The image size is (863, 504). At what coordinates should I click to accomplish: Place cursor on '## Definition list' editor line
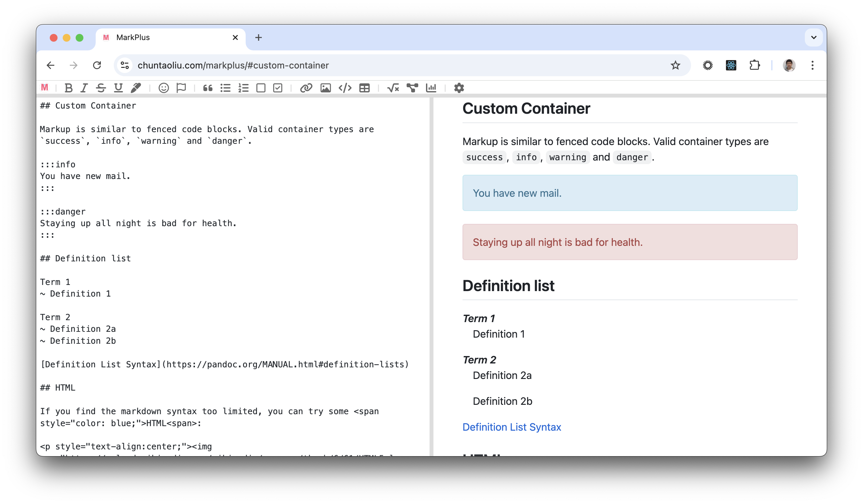tap(85, 258)
